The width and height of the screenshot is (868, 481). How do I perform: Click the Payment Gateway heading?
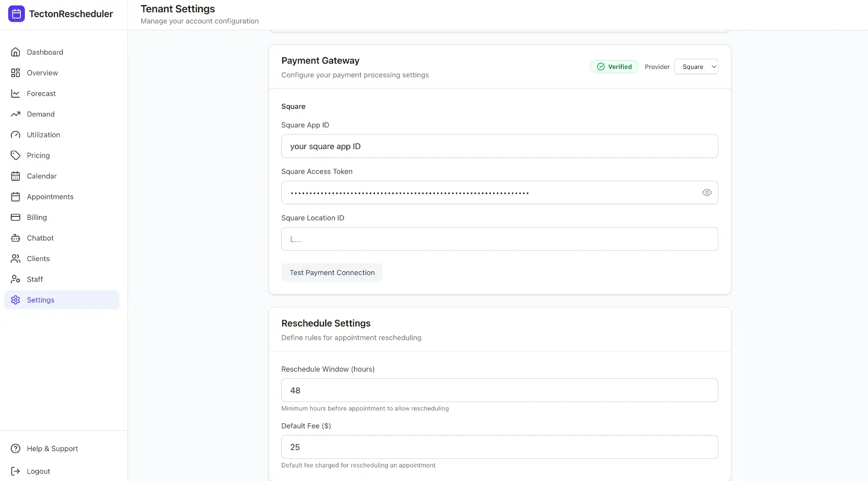(x=320, y=61)
